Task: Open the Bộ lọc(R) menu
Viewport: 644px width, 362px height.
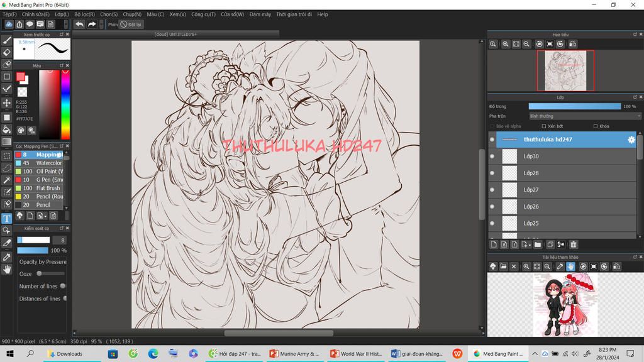Action: point(85,14)
